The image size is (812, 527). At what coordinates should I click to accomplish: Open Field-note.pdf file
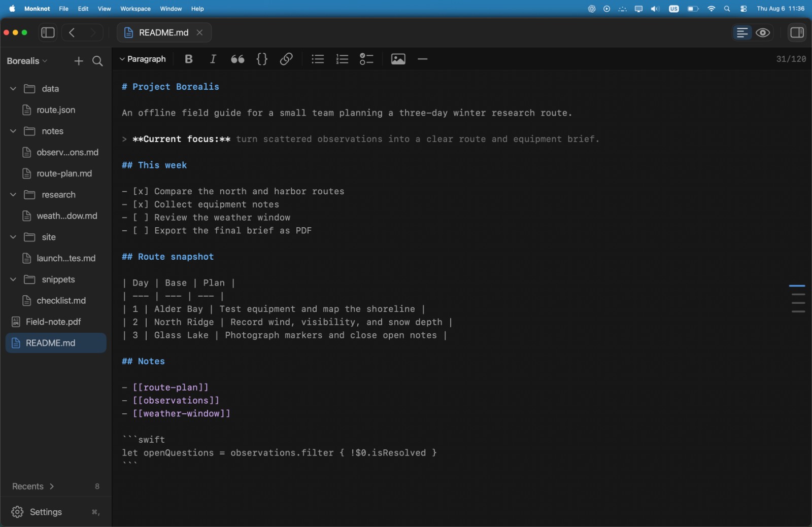[x=56, y=322]
